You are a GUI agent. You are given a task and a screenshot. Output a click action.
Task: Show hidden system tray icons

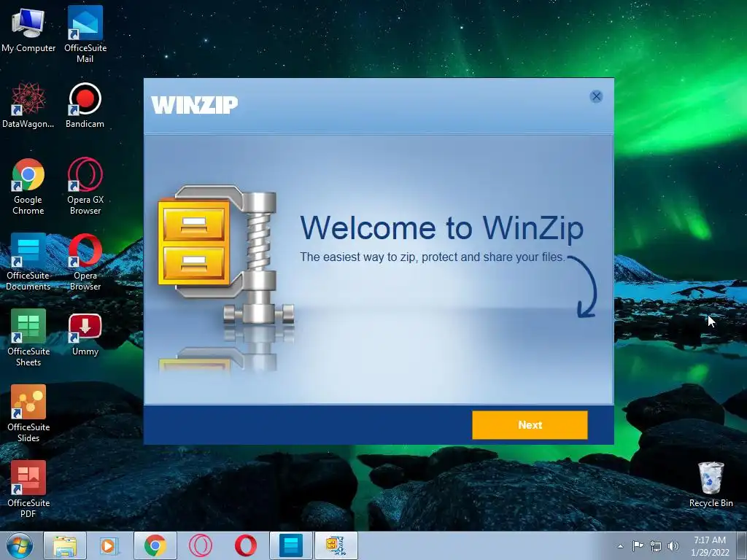coord(620,546)
